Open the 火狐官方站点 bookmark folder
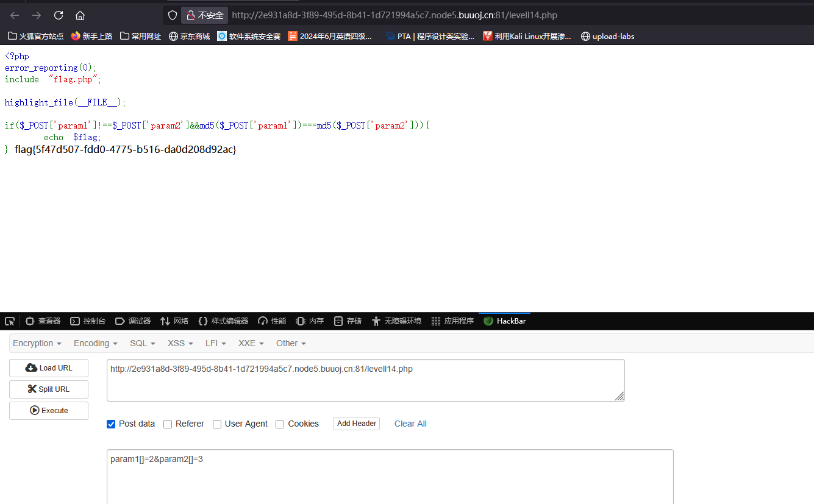 click(x=36, y=36)
